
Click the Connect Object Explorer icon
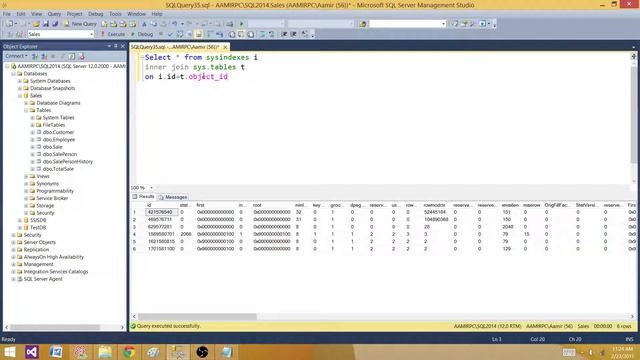tap(35, 56)
